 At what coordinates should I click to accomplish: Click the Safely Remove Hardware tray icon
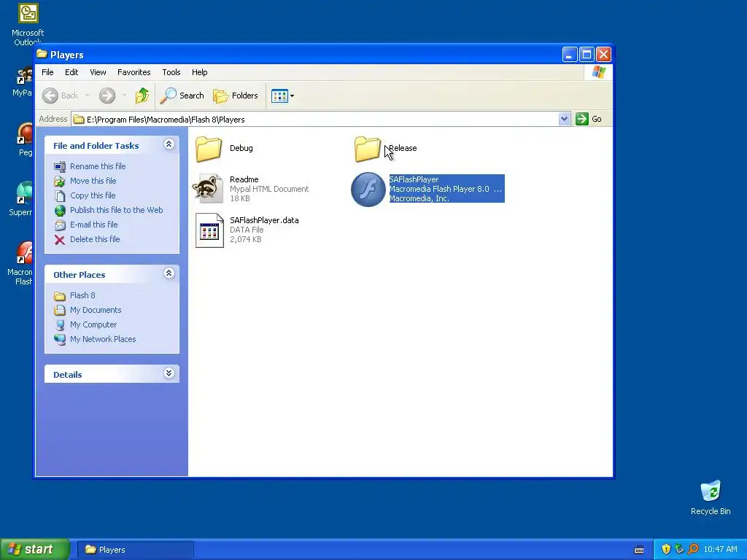679,550
